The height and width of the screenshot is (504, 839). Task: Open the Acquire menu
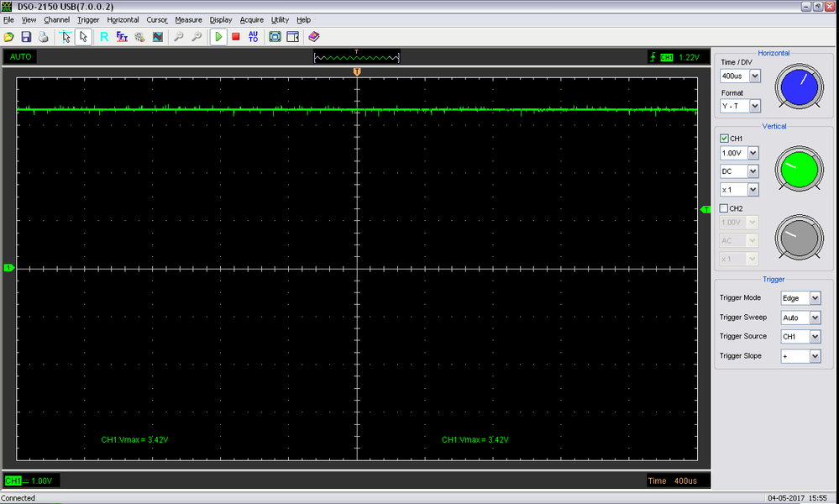pyautogui.click(x=251, y=19)
